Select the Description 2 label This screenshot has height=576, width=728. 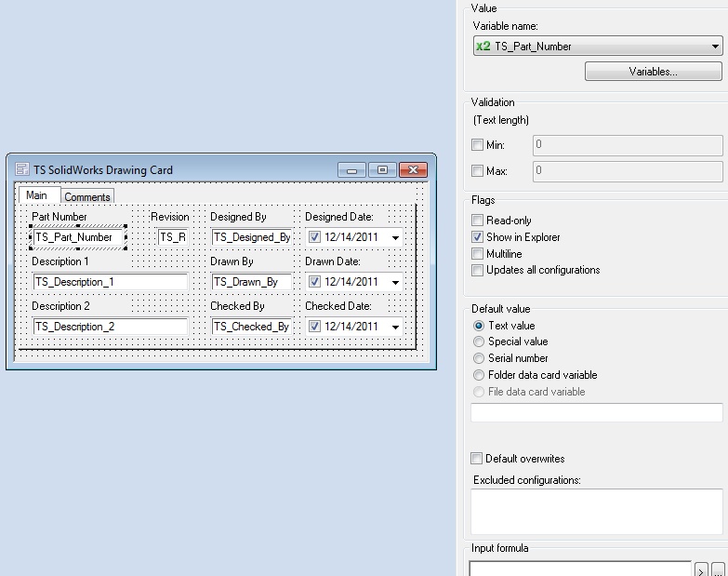[x=60, y=305]
